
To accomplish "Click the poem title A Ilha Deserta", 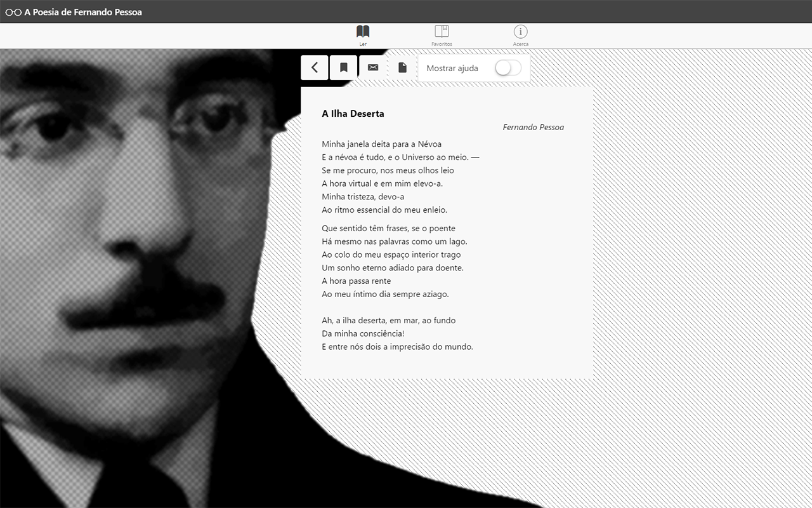I will [353, 114].
